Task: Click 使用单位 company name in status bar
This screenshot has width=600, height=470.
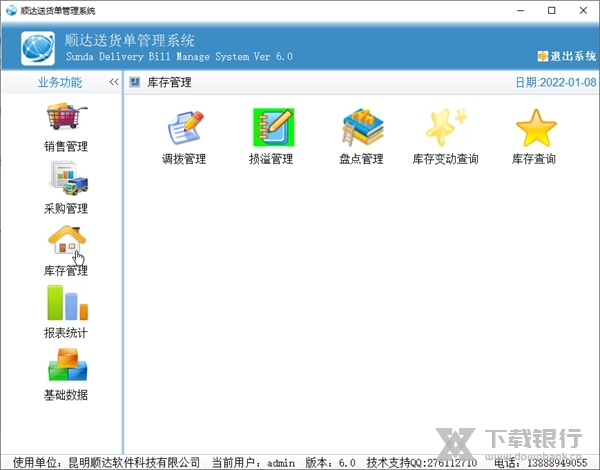Action: click(106, 463)
